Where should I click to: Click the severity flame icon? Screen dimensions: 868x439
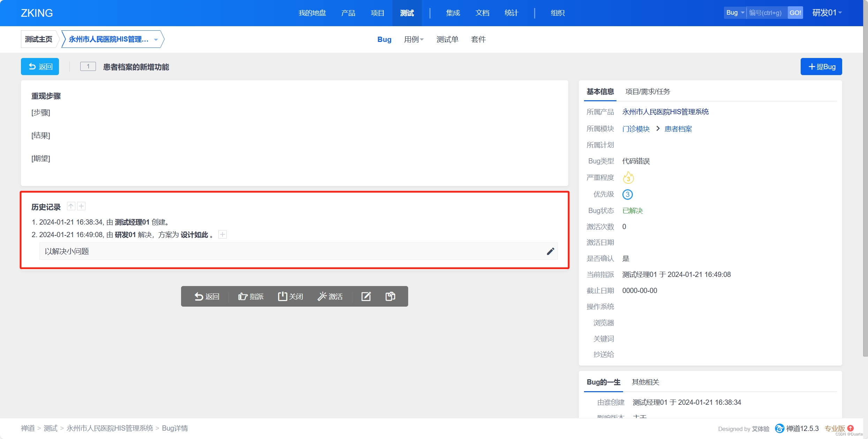click(628, 178)
